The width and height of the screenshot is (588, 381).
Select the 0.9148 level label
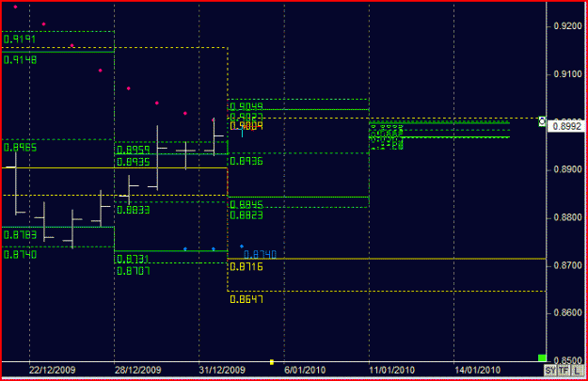20,59
